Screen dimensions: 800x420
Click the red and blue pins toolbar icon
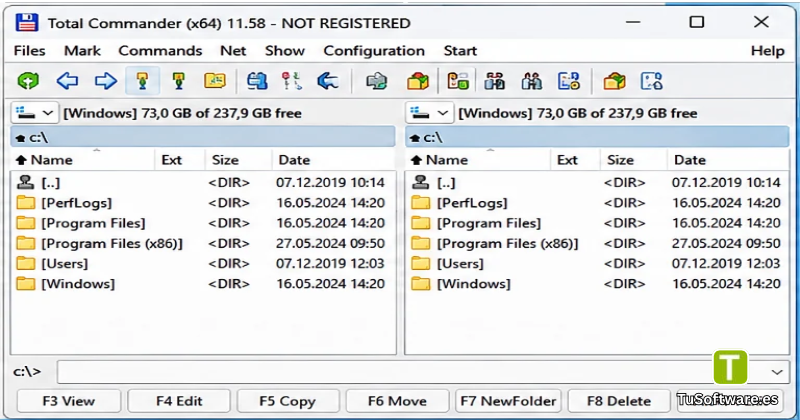tap(292, 81)
